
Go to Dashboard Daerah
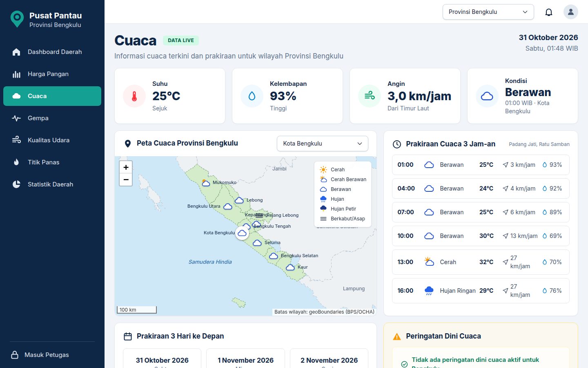click(52, 52)
